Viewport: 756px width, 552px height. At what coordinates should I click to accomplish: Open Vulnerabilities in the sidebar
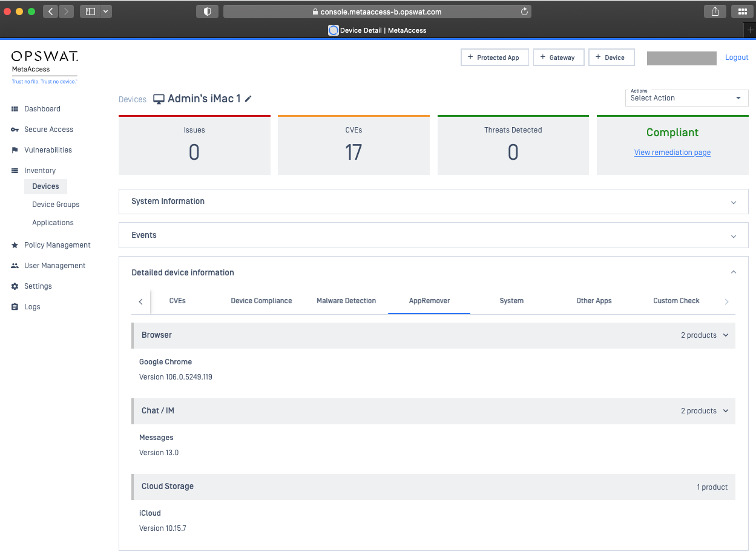point(48,150)
